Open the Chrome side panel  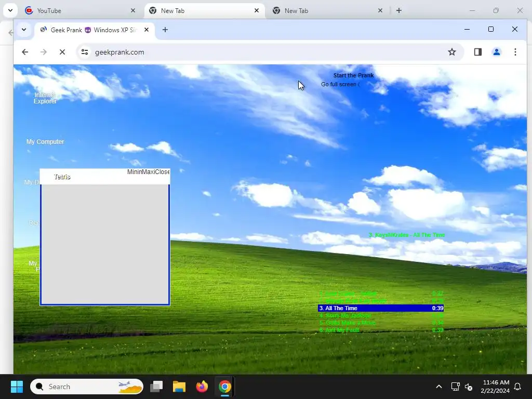coord(478,52)
